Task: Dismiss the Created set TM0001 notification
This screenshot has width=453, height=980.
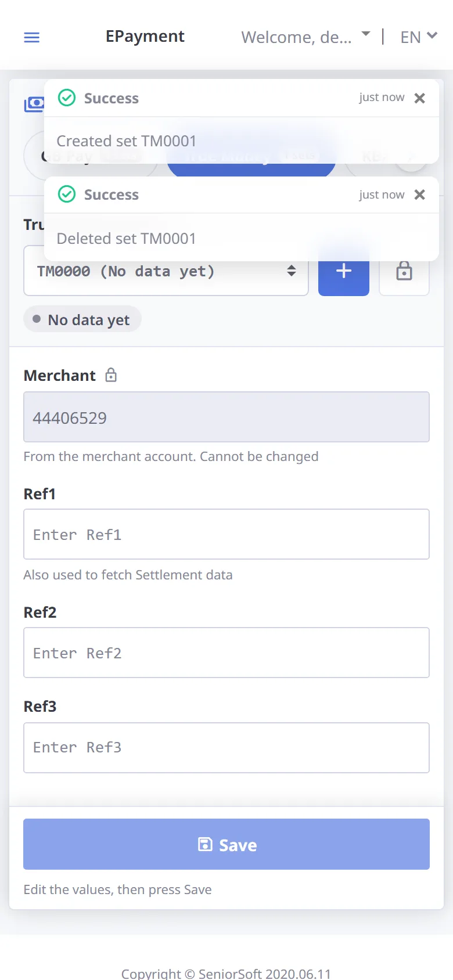Action: [420, 98]
